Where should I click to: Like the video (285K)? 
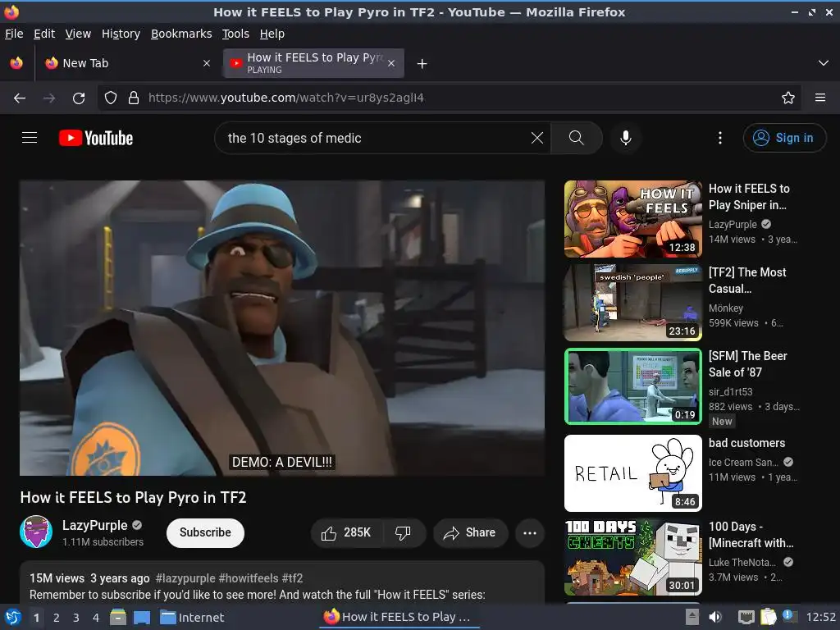pos(347,532)
